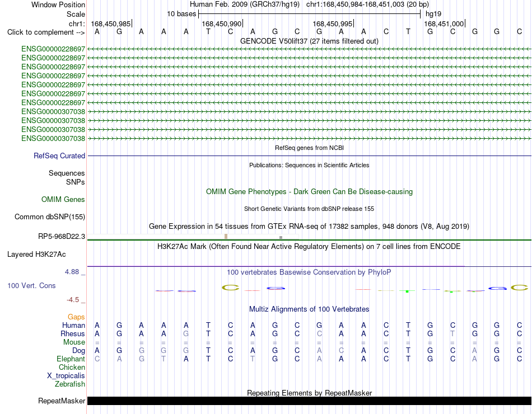Image resolution: width=532 pixels, height=414 pixels.
Task: Click the 'Layered H3K27Ac' track label
Action: 36,255
